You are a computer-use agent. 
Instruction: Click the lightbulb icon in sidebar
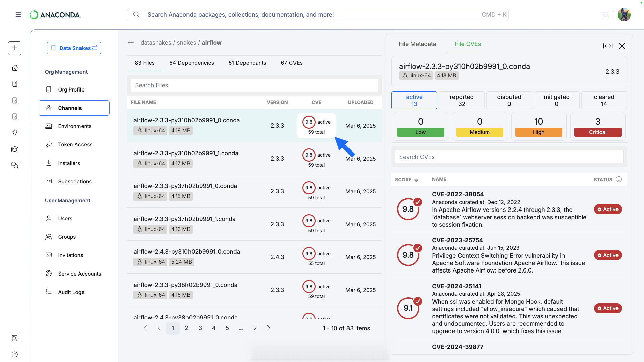(x=15, y=133)
